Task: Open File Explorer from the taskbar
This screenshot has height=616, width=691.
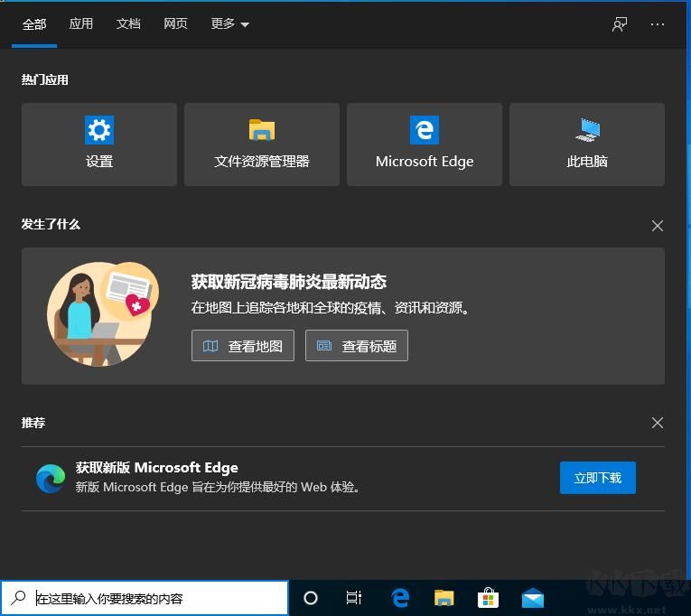Action: 444,598
